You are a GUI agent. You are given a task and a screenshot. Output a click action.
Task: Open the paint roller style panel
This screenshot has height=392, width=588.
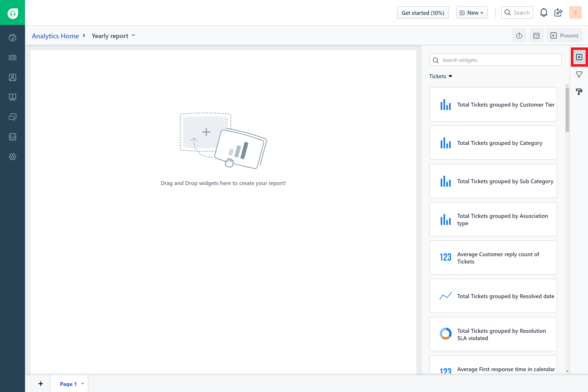(x=579, y=91)
